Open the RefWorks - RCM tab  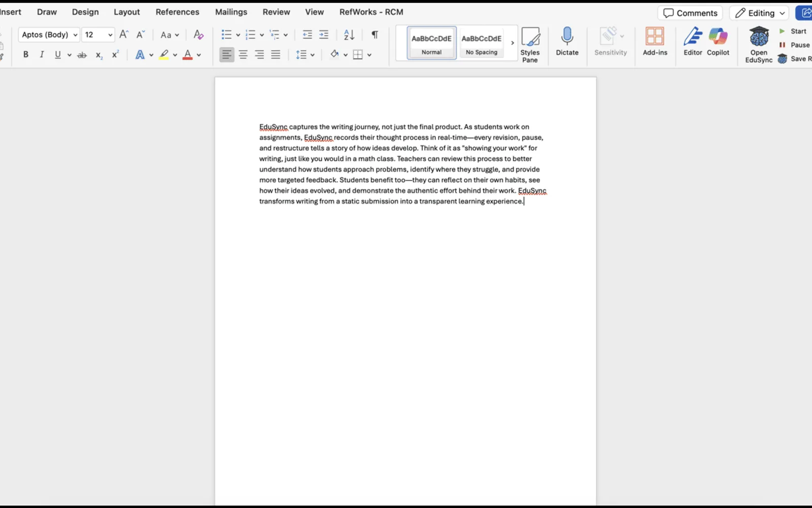coord(371,12)
